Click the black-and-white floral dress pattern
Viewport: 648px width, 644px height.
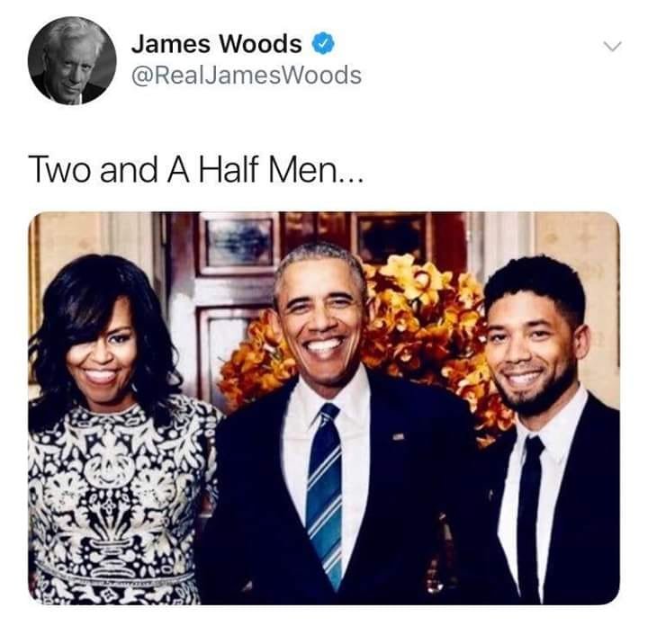pos(116,502)
